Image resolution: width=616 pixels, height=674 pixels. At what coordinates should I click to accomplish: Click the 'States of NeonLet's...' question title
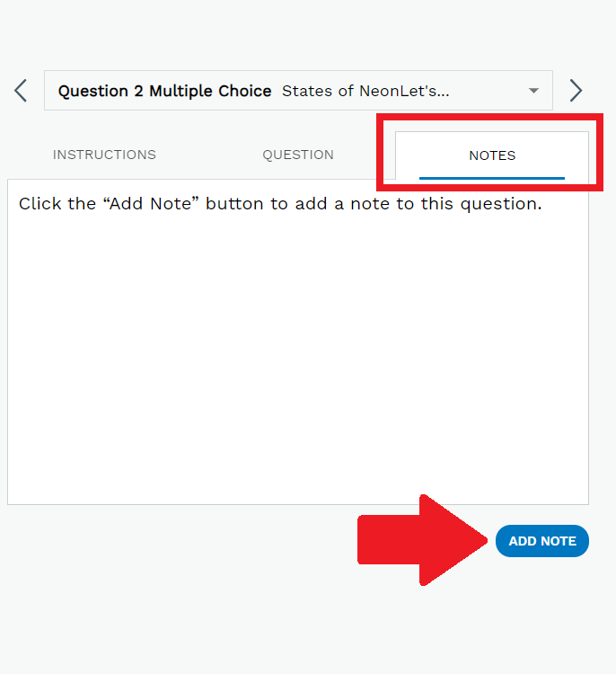[x=365, y=91]
